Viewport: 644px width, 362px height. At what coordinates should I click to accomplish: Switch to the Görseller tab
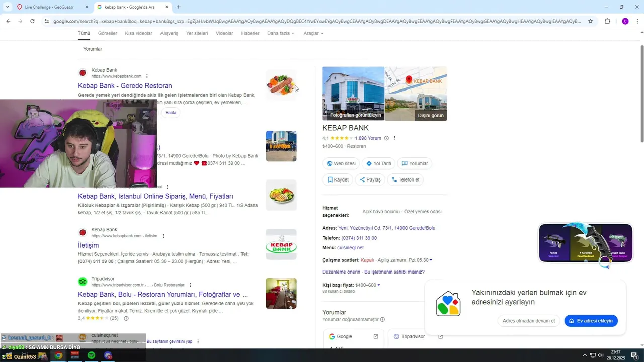[x=108, y=33]
